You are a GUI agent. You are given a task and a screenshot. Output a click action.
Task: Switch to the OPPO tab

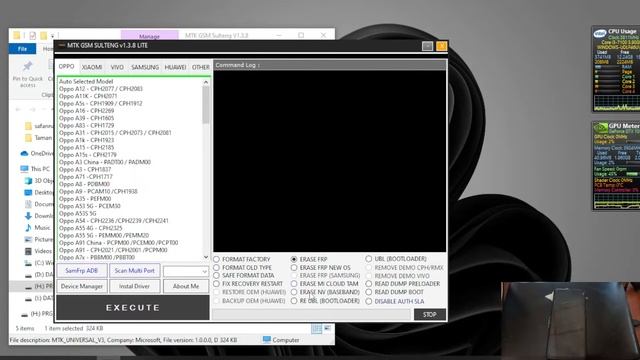point(66,66)
